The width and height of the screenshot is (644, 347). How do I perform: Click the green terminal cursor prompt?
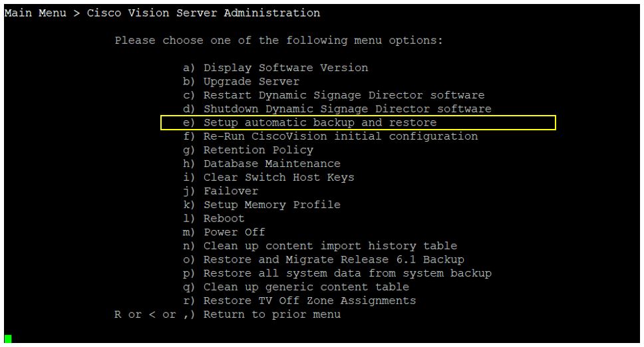click(x=8, y=339)
